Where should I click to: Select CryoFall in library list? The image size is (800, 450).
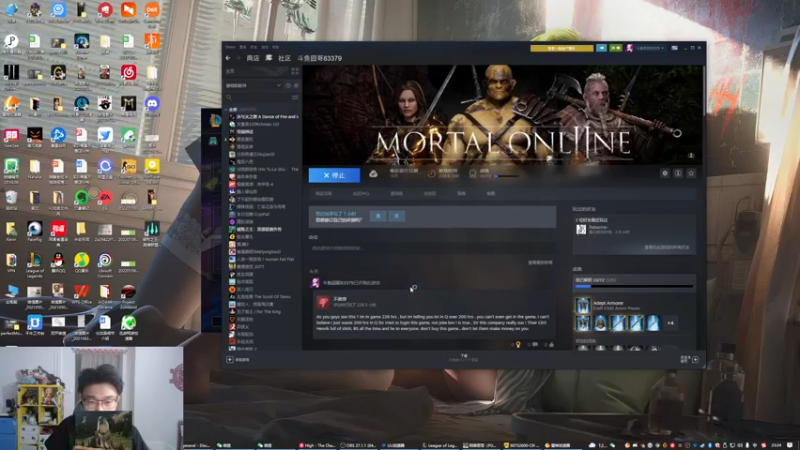(249, 214)
